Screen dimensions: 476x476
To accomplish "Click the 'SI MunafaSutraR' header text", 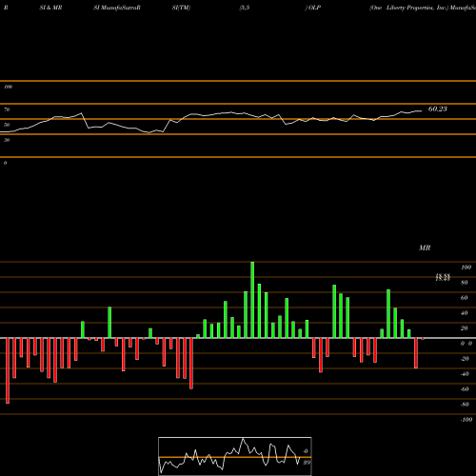I will 117,8.
